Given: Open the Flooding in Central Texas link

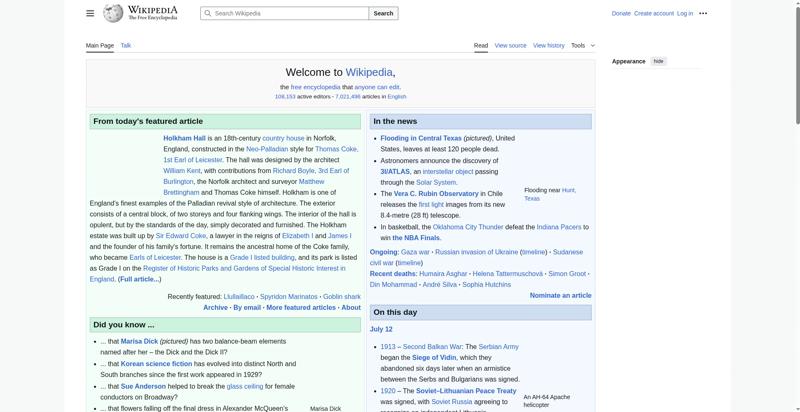Looking at the screenshot, I should coord(421,138).
